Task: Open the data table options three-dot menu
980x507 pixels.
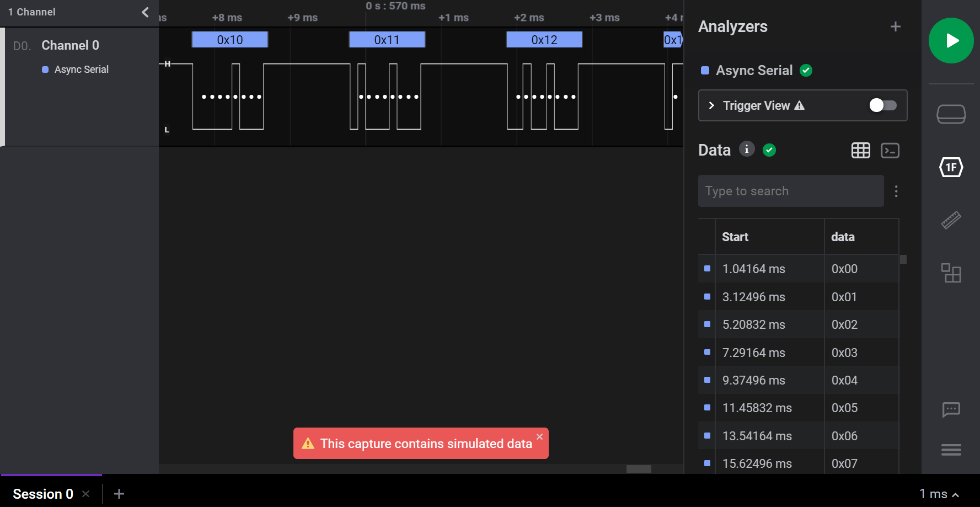Action: (896, 191)
